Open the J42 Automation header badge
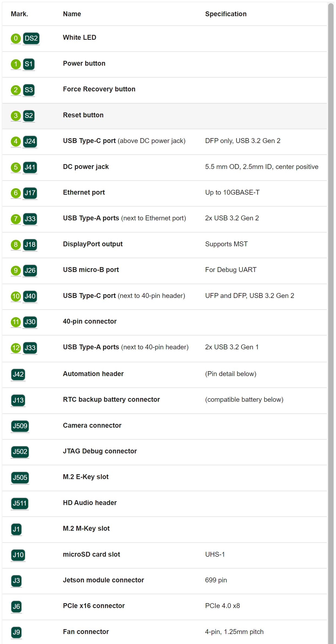The width and height of the screenshot is (336, 644). point(18,374)
